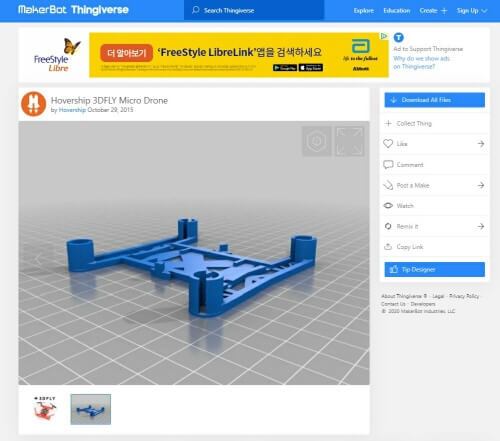This screenshot has height=441, width=500.
Task: Select the red 3DFLY drone thumbnail
Action: (45, 409)
